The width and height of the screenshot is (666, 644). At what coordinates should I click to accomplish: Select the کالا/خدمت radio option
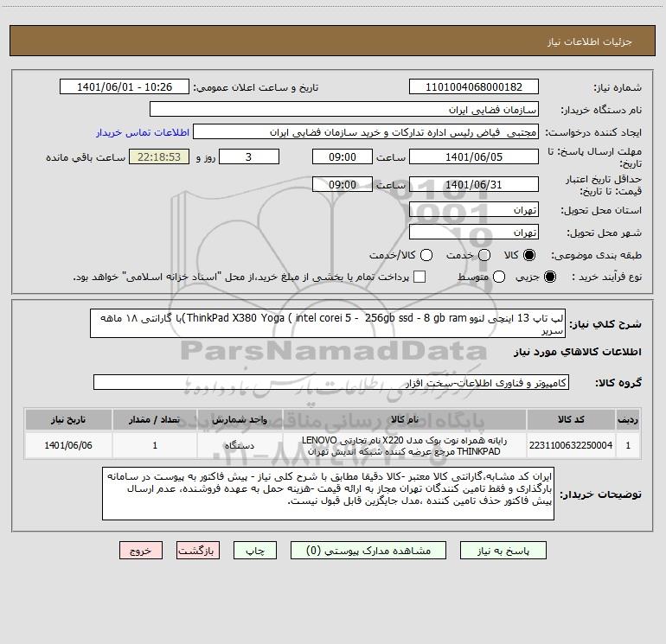(x=426, y=255)
